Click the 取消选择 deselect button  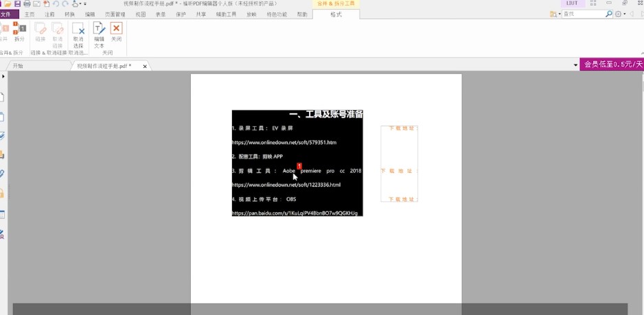78,35
